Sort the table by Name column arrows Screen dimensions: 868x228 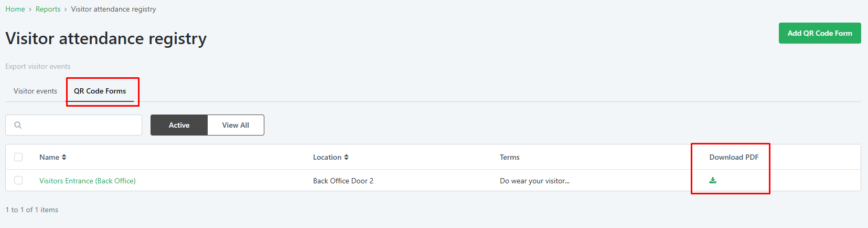click(x=64, y=157)
